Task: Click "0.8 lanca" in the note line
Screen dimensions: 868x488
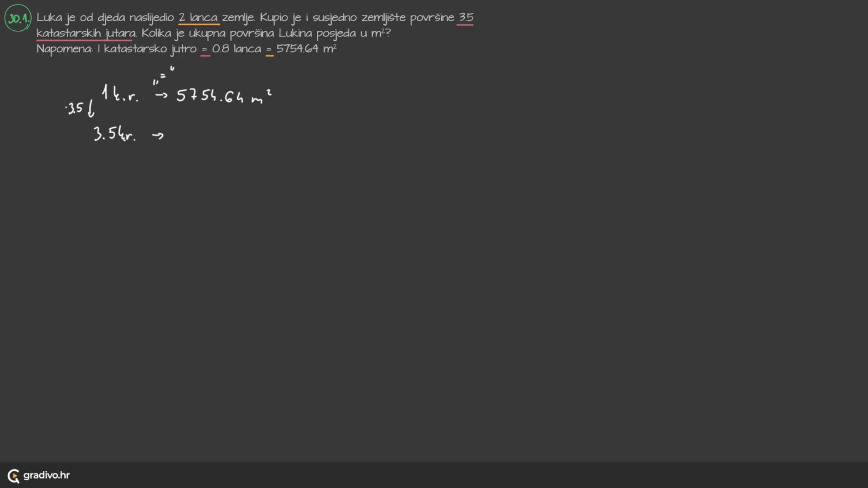Action: pyautogui.click(x=236, y=49)
